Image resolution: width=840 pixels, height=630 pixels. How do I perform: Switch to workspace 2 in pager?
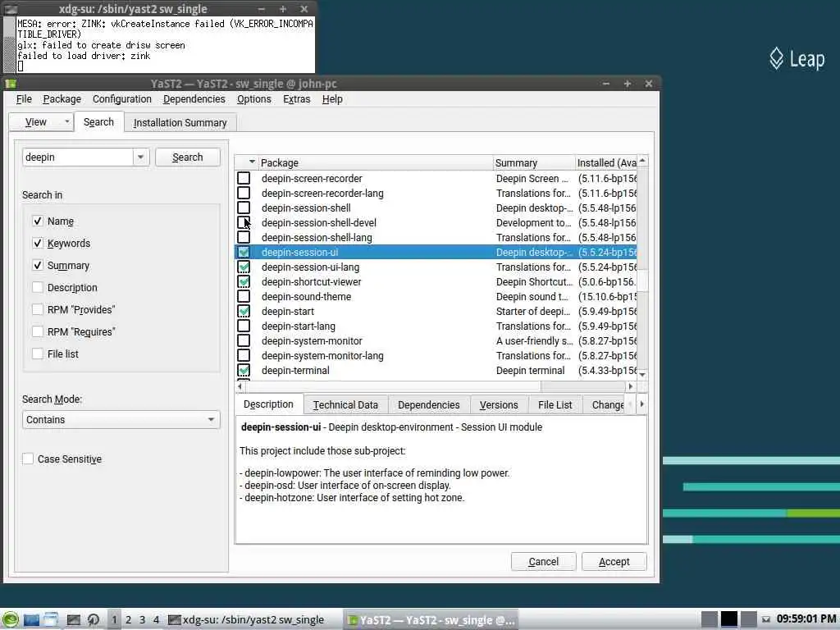point(129,620)
